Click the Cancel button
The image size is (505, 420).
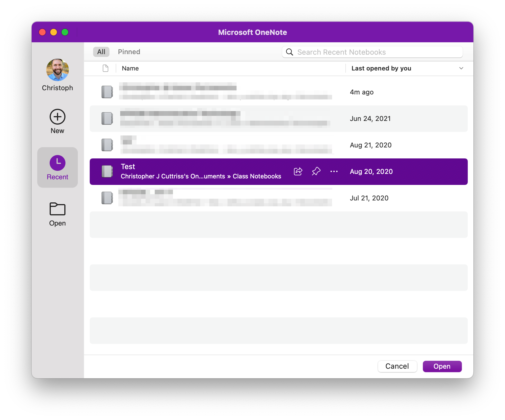tap(397, 366)
